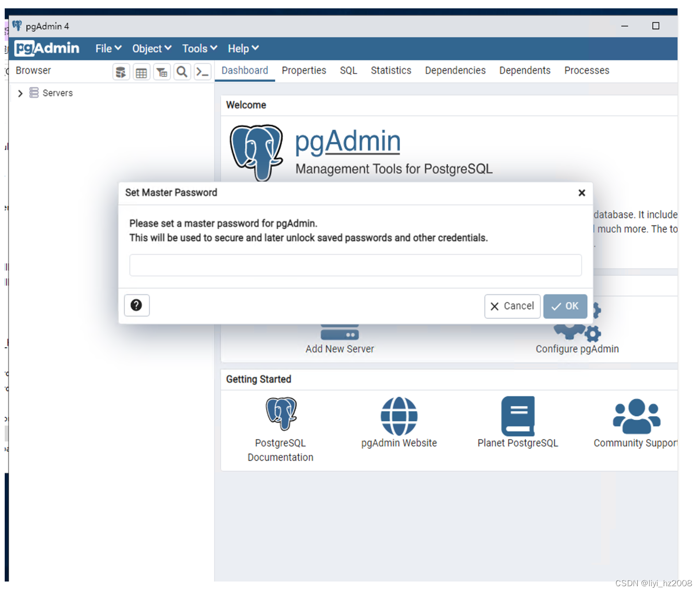Image resolution: width=700 pixels, height=593 pixels.
Task: Open the Object menu dropdown
Action: point(151,49)
